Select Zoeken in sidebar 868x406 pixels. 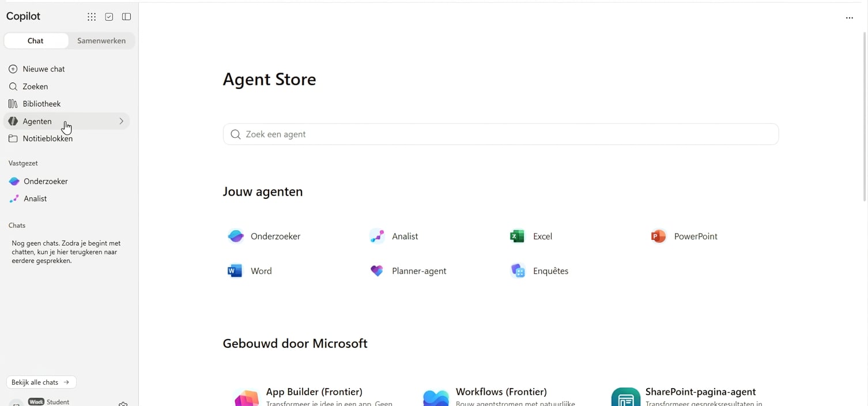pyautogui.click(x=66, y=87)
